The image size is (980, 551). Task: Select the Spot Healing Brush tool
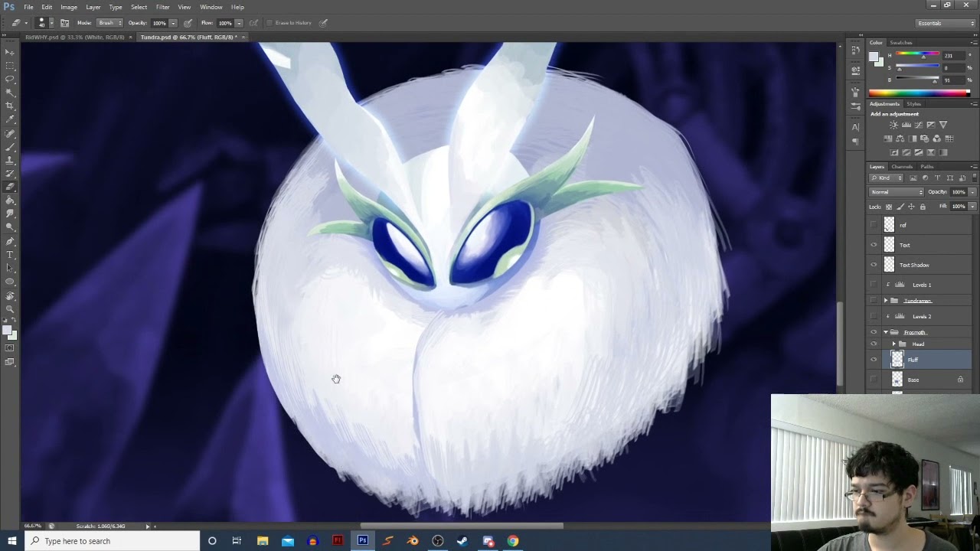pyautogui.click(x=10, y=133)
